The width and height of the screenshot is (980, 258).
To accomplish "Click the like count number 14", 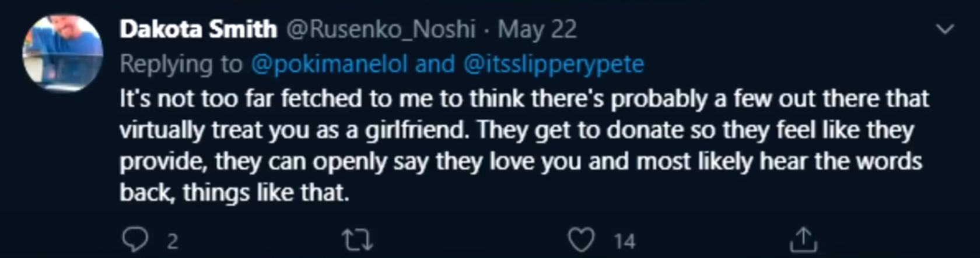I will tap(624, 241).
